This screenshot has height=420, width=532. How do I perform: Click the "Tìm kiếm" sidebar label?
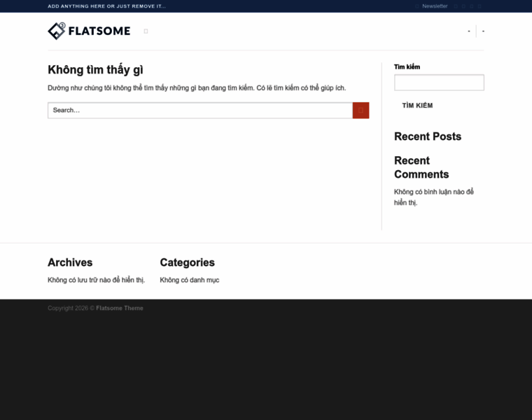point(407,66)
